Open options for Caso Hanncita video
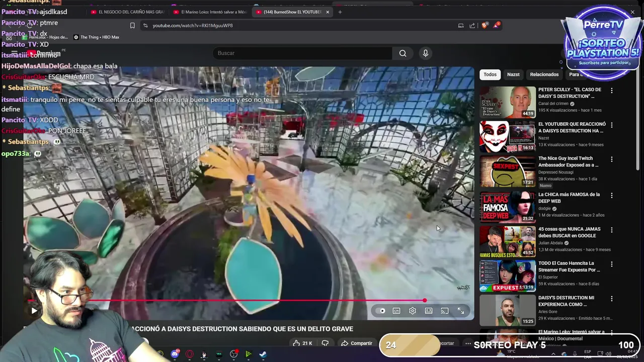The image size is (644, 362). [612, 264]
